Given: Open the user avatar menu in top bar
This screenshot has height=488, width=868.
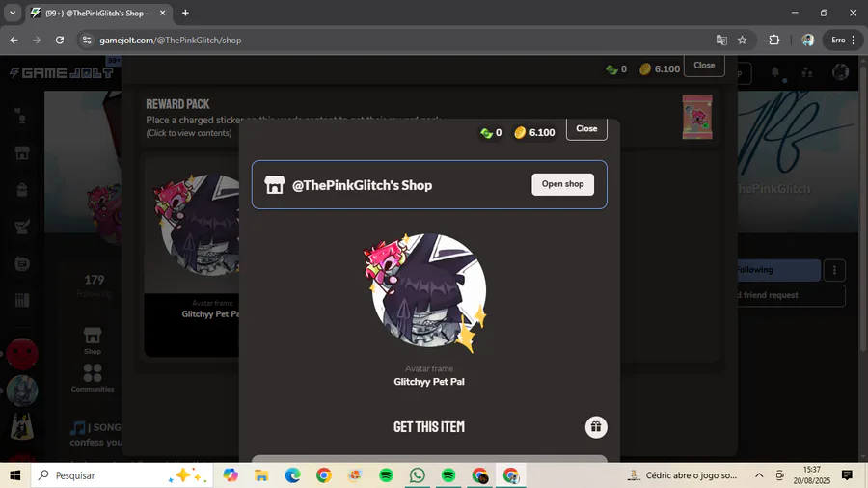Looking at the screenshot, I should [840, 72].
